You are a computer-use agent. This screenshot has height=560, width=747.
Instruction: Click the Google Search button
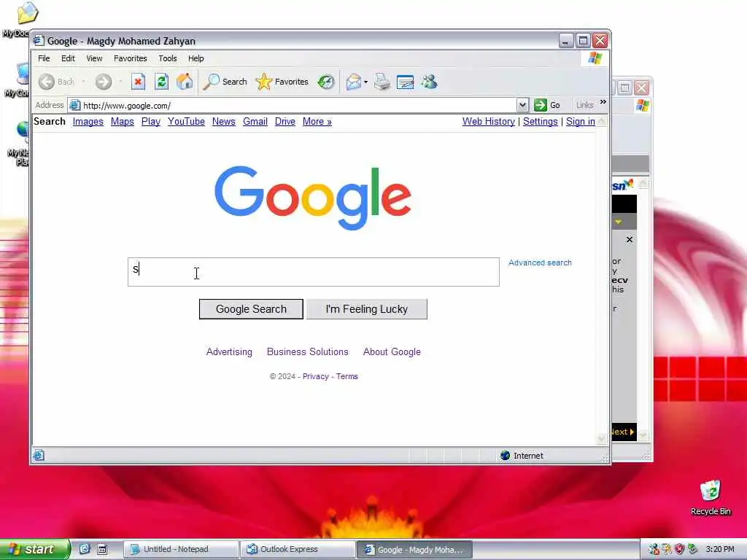(251, 309)
